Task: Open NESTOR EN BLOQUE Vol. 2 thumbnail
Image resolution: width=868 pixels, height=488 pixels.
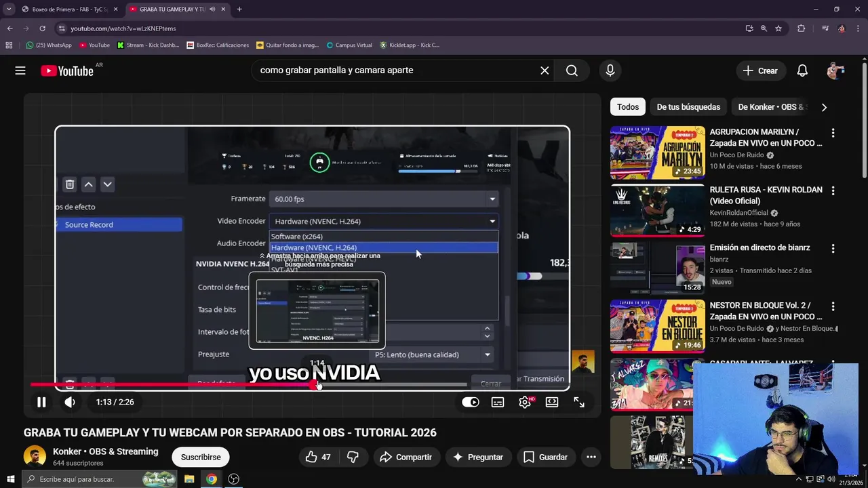Action: (657, 327)
